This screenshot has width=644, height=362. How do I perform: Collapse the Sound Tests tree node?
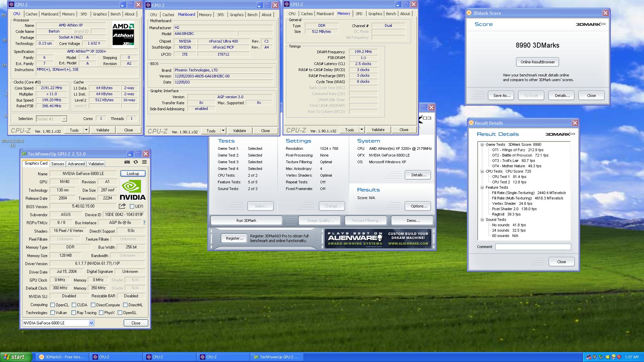coord(482,220)
